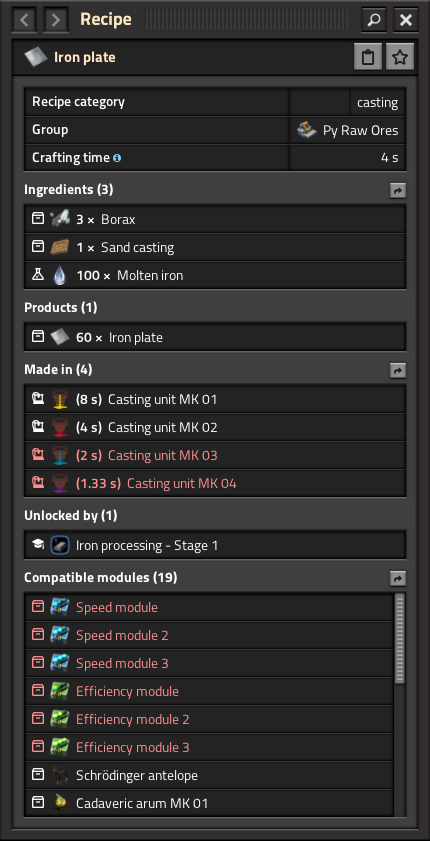430x841 pixels.
Task: Expand the Compatible modules arrow button
Action: coord(398,579)
